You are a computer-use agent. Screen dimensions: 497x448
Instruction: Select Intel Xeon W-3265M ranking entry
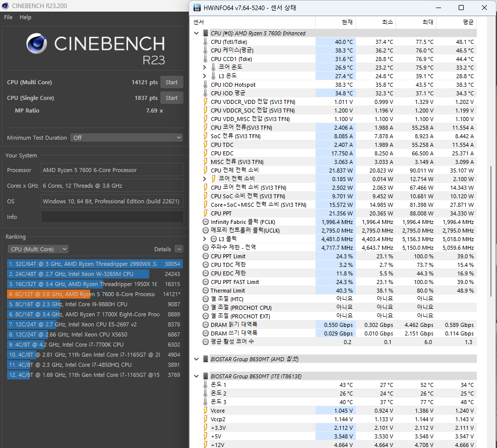(x=95, y=274)
